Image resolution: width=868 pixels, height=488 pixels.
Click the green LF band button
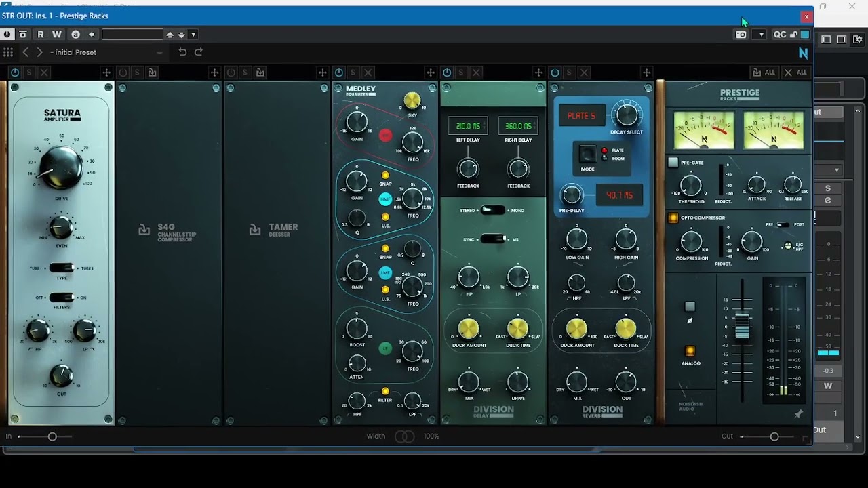pyautogui.click(x=385, y=348)
